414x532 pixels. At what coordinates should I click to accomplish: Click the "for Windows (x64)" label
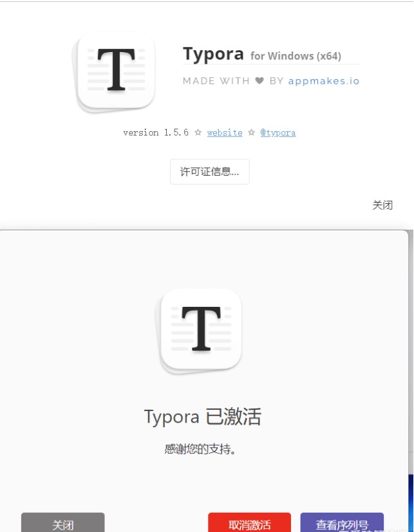(x=296, y=56)
